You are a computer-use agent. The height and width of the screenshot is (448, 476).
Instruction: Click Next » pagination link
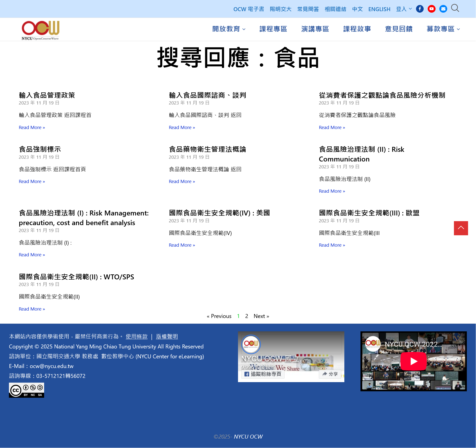point(261,316)
